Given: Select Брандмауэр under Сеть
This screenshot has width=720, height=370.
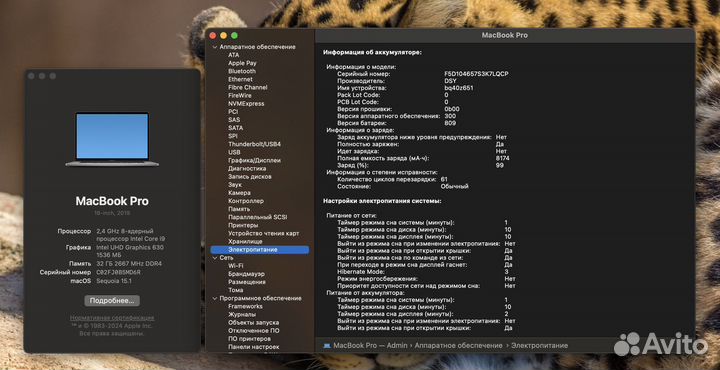Looking at the screenshot, I should tap(246, 274).
